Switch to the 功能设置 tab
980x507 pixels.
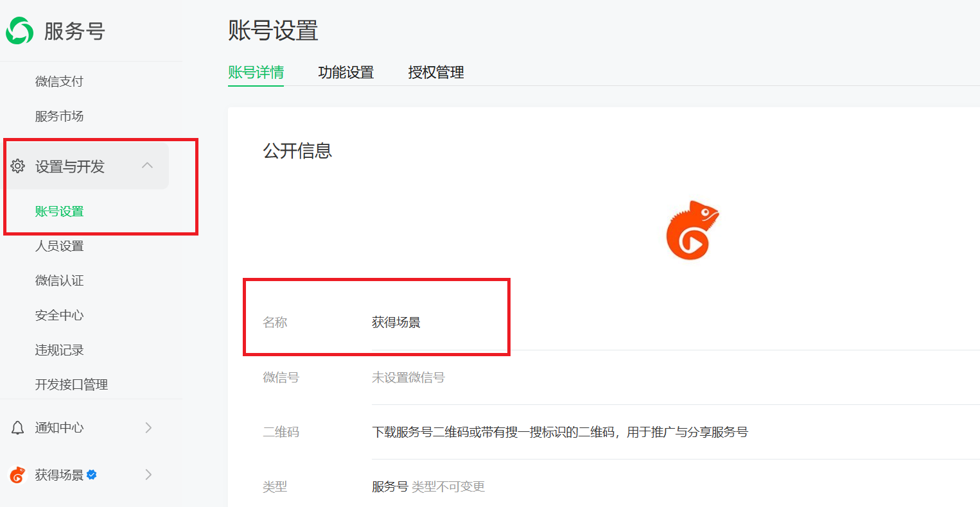[x=346, y=73]
